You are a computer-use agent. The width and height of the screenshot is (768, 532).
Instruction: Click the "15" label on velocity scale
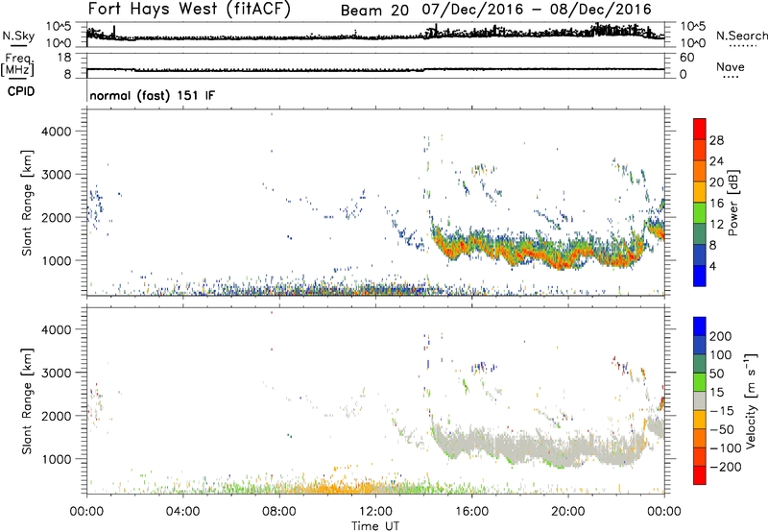tap(716, 392)
